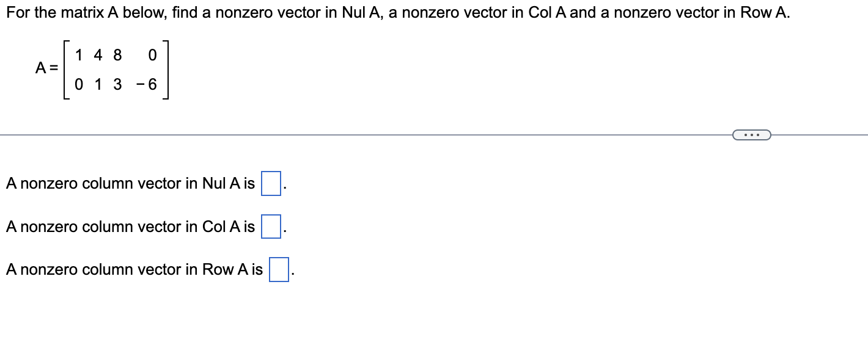Click the Col A answer box
Viewport: 868px width, 359px height.
[x=270, y=226]
